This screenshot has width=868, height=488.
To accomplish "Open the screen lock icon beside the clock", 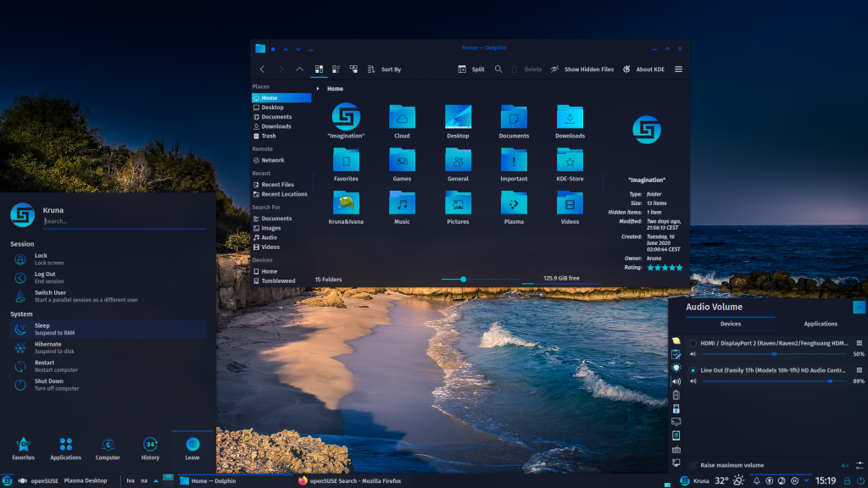I will pyautogui.click(x=847, y=480).
